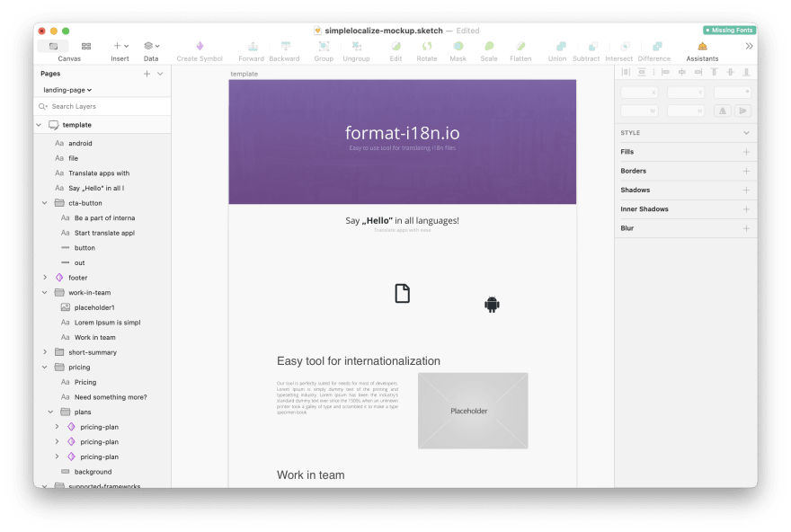This screenshot has width=791, height=532.
Task: Expand the short-summary group
Action: click(45, 352)
